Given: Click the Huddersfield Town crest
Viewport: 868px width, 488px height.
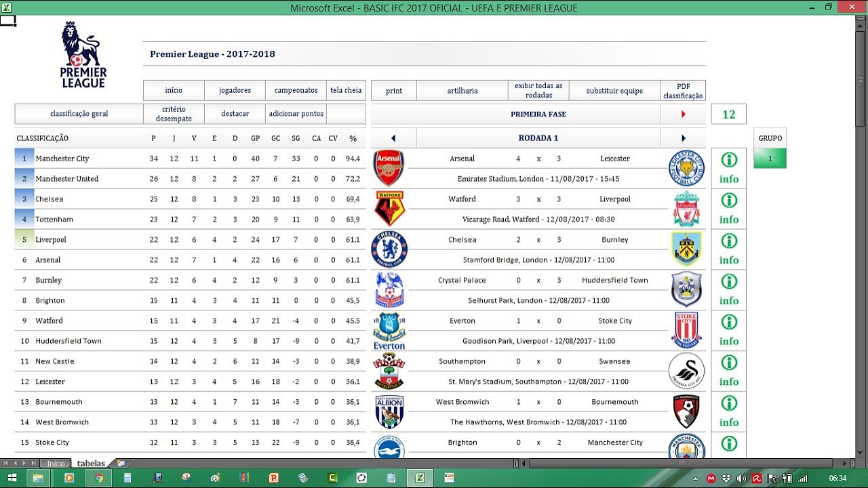Looking at the screenshot, I should [686, 289].
